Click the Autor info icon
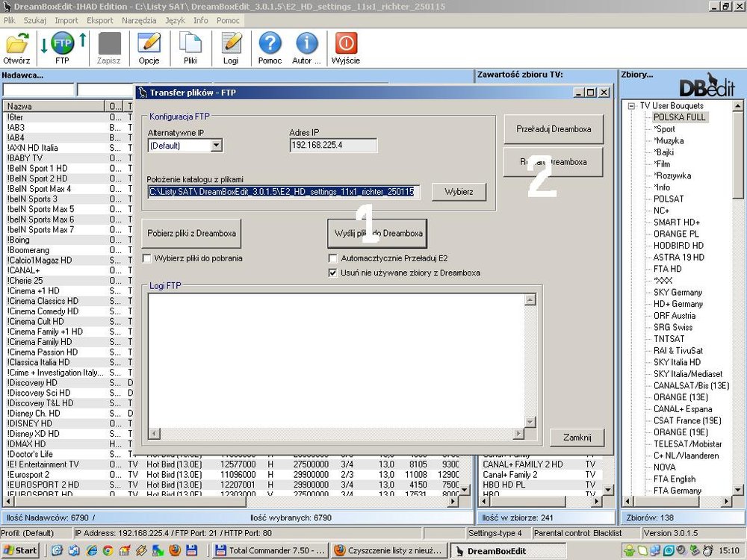Viewport: 747px width, 560px height. pos(306,45)
